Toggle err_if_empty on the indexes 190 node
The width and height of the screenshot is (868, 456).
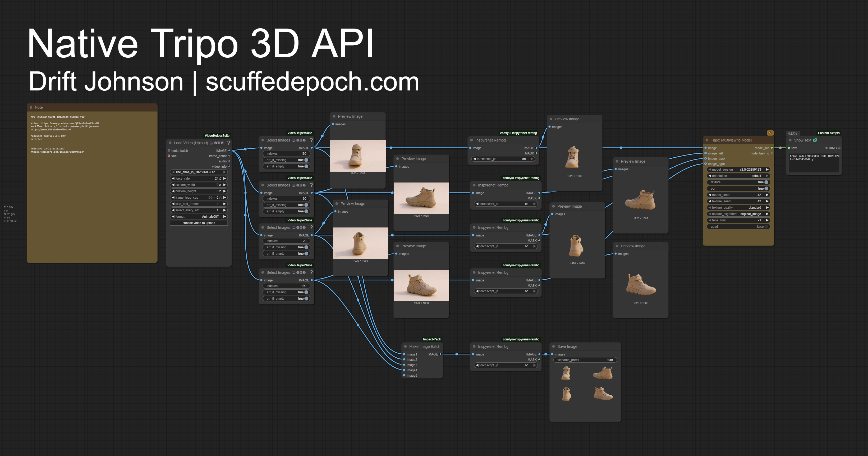286,299
